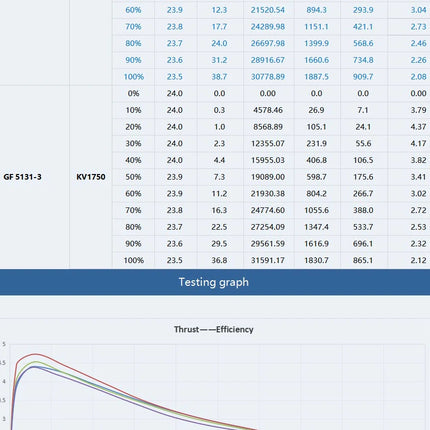
Task: Click the blue 909.7 power cell
Action: click(363, 77)
